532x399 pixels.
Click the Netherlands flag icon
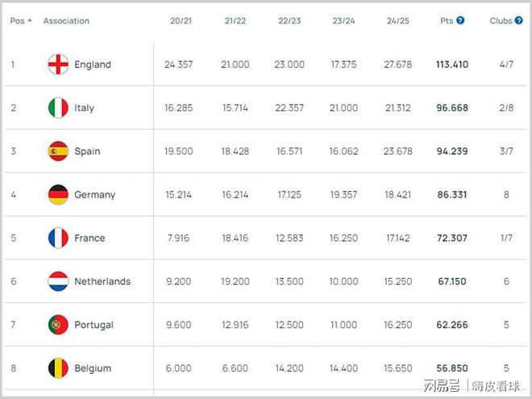coord(58,282)
